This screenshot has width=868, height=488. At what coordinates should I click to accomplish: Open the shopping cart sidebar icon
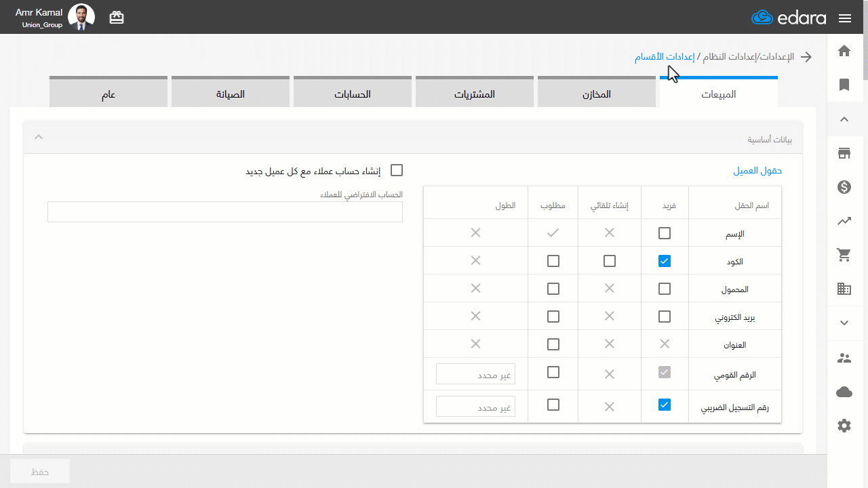pyautogui.click(x=844, y=255)
